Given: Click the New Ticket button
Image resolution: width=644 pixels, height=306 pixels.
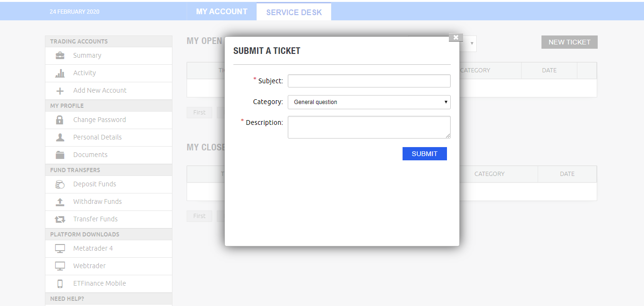Looking at the screenshot, I should click(569, 42).
